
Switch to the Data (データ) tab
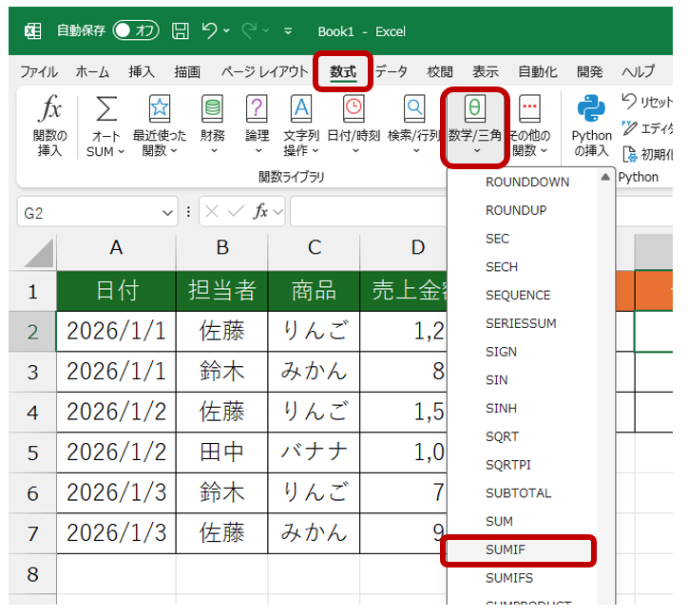[x=391, y=72]
